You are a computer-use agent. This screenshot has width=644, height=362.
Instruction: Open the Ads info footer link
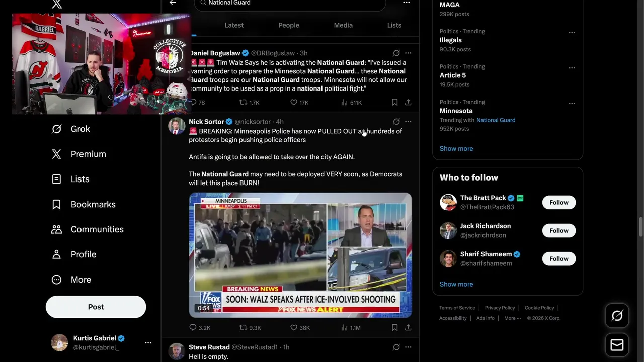(486, 318)
